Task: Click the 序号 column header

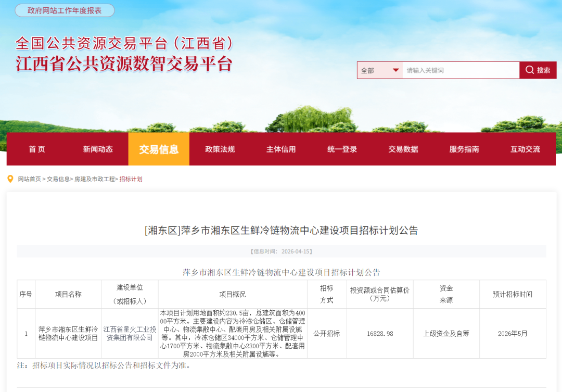Action: pyautogui.click(x=26, y=294)
